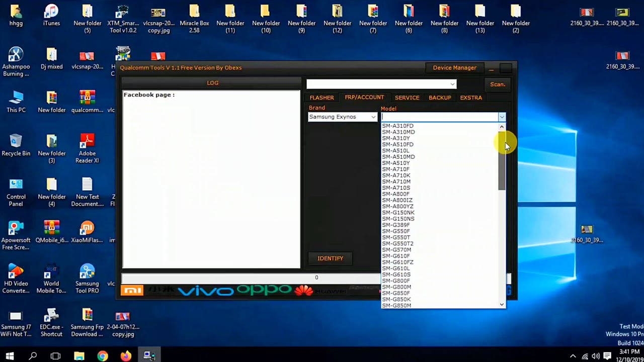Switch to the FRP/ACCOUNT tab
644x362 pixels.
point(364,98)
